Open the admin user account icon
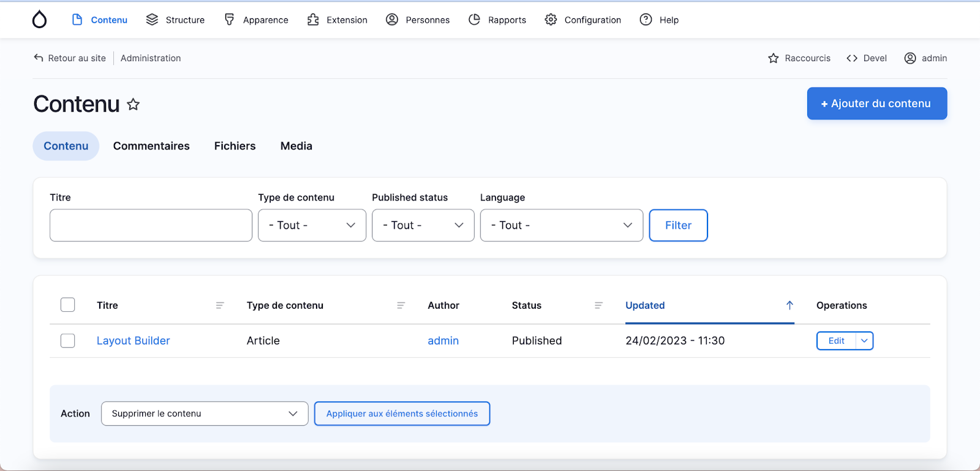Screen dimensions: 980x471 coord(910,58)
